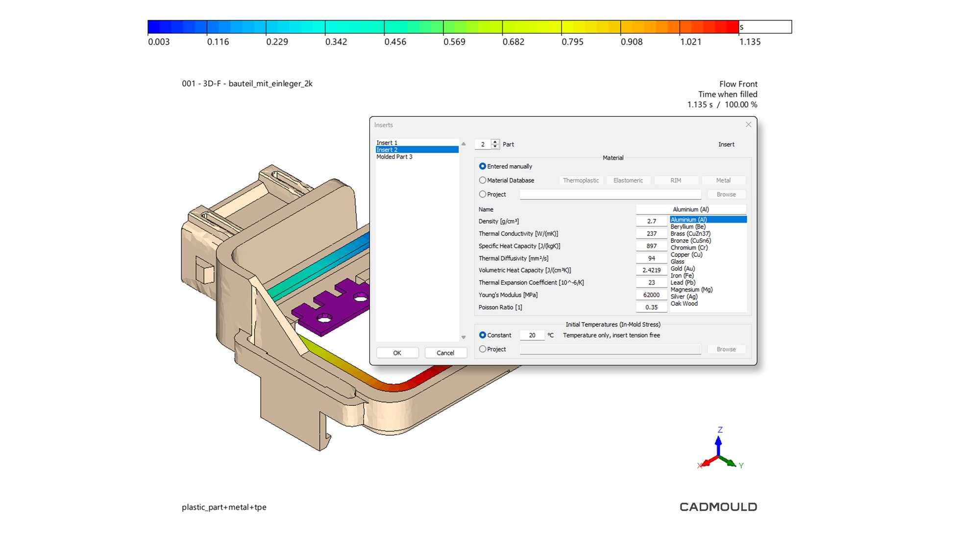Choose Brass (CuZn37) from material list
The width and height of the screenshot is (980, 551).
690,233
